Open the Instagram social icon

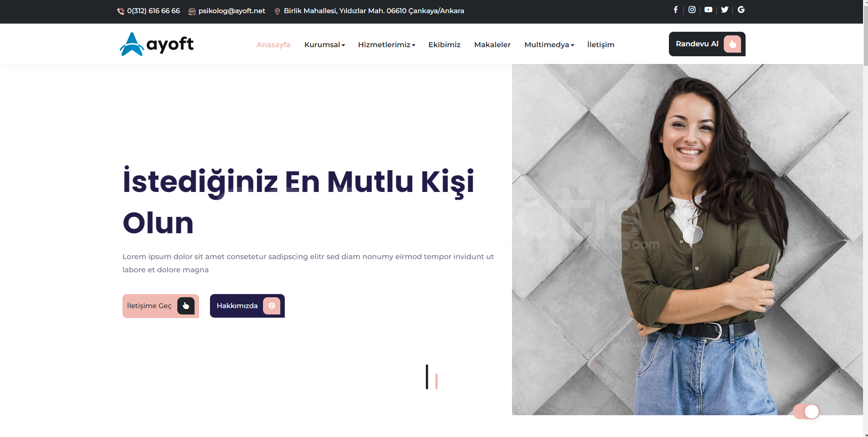pyautogui.click(x=692, y=10)
